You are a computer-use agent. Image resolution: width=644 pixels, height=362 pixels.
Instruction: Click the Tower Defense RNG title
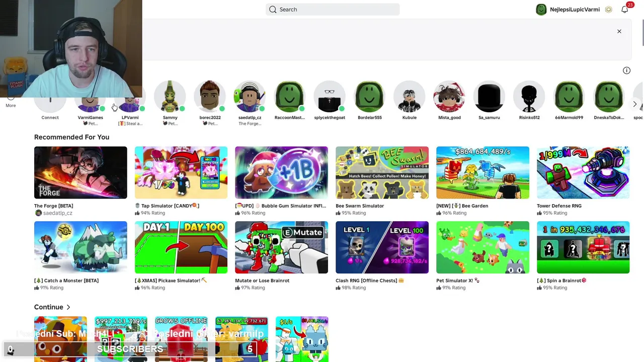[x=559, y=206]
